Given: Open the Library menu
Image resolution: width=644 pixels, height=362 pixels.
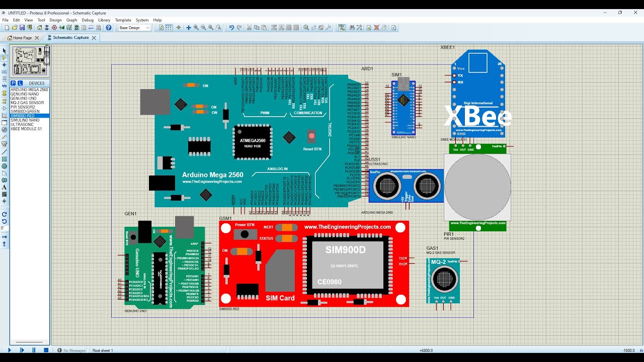Looking at the screenshot, I should 104,20.
